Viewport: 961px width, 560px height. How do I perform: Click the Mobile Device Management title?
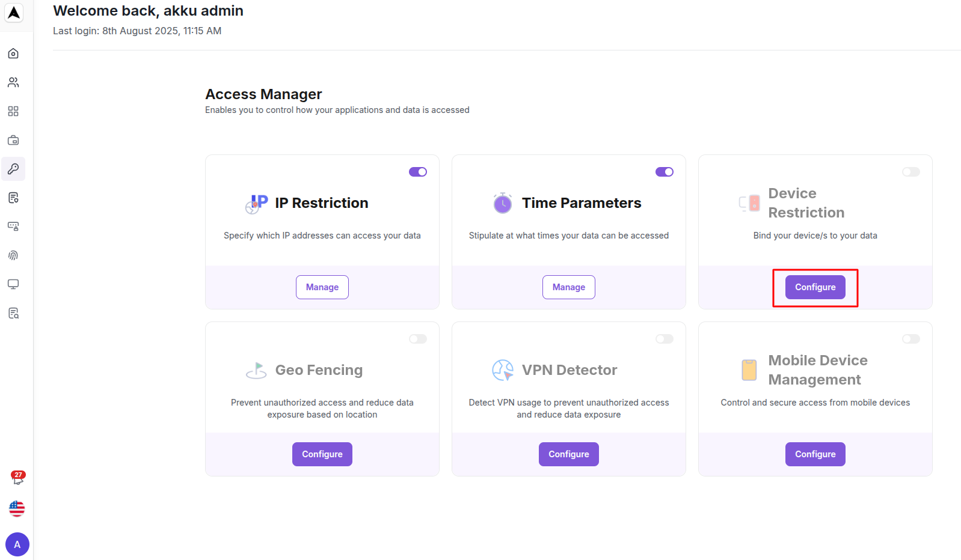tap(818, 370)
